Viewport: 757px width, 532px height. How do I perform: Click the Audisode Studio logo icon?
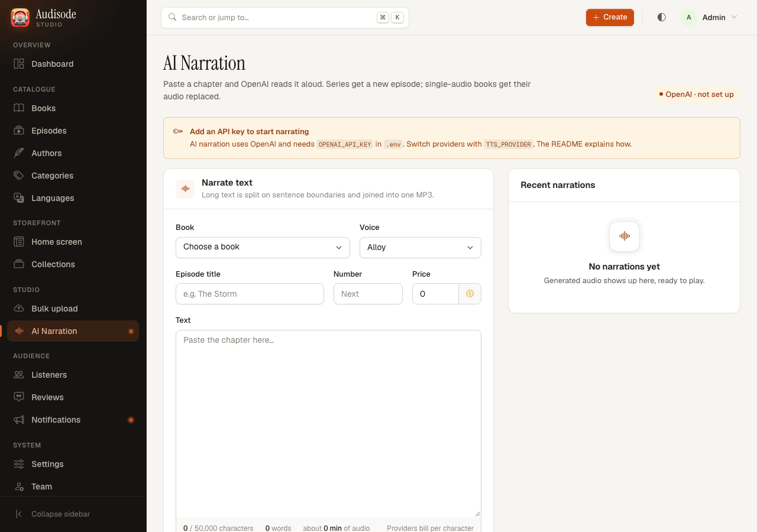[20, 18]
